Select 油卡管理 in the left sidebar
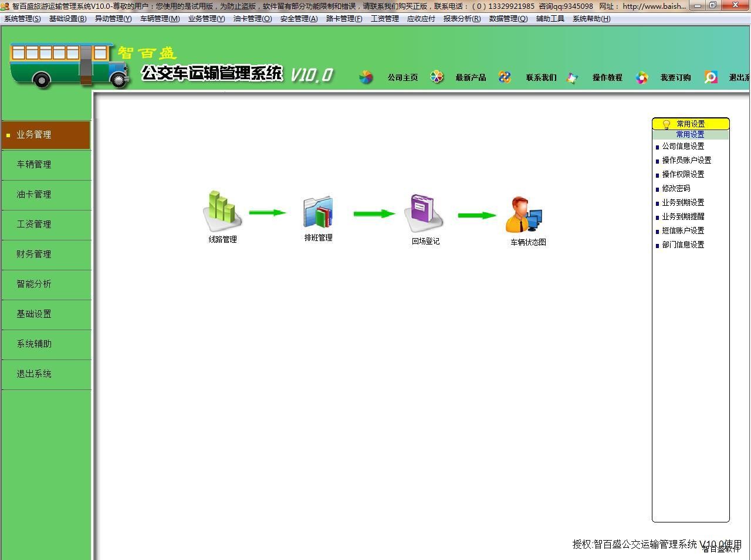The height and width of the screenshot is (560, 751). pos(46,195)
